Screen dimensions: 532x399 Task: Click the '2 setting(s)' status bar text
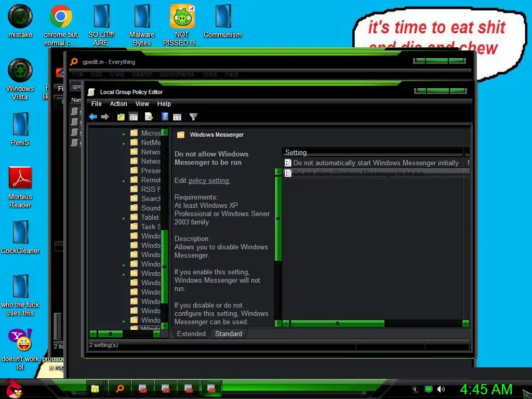point(103,345)
